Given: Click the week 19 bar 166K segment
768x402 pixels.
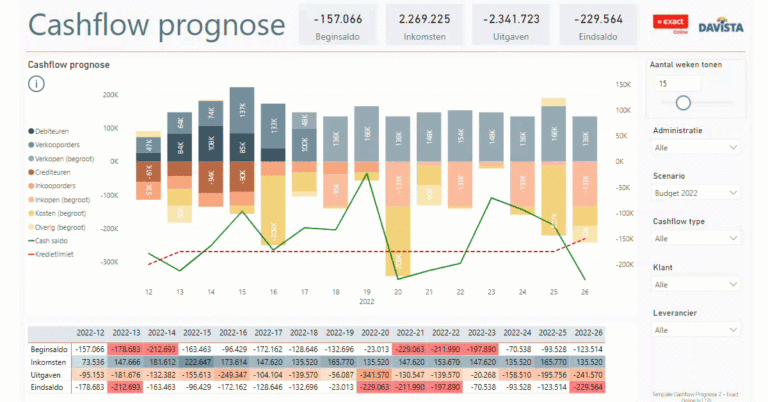Looking at the screenshot, I should coord(366,134).
